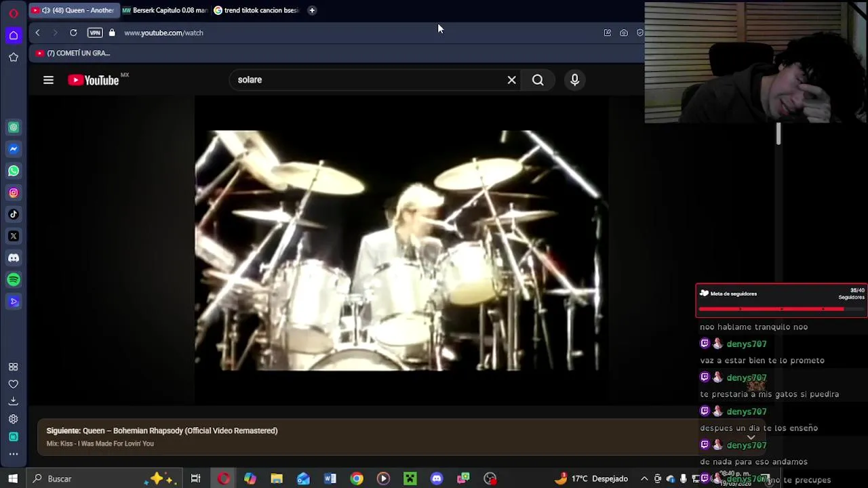Open the Opera main menu logo
Screen dimensions: 868x488
pyautogui.click(x=14, y=13)
